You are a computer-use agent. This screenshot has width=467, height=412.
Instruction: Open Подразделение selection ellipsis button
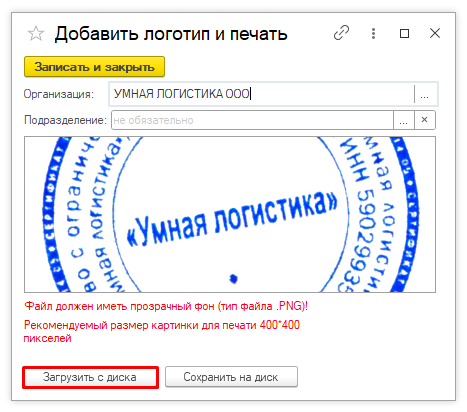(x=404, y=120)
